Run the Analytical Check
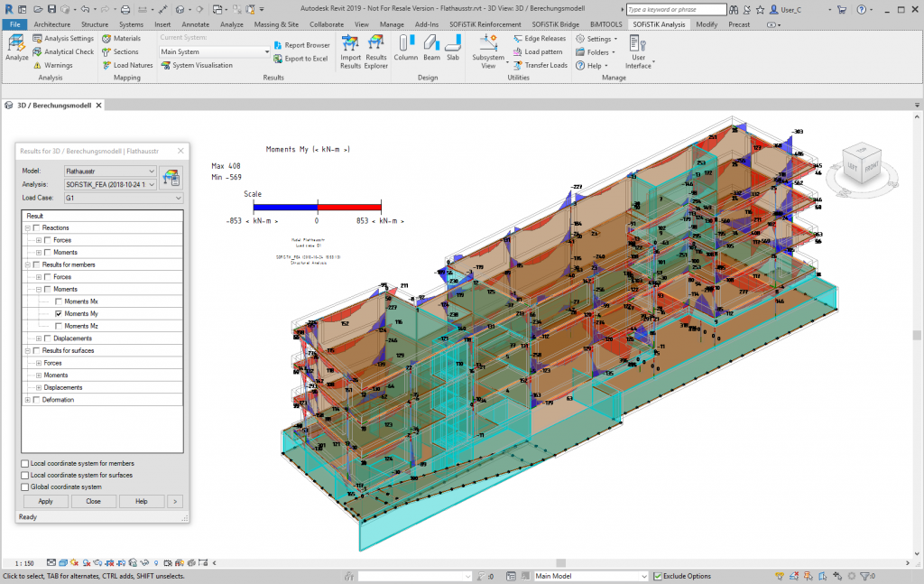 tap(63, 51)
